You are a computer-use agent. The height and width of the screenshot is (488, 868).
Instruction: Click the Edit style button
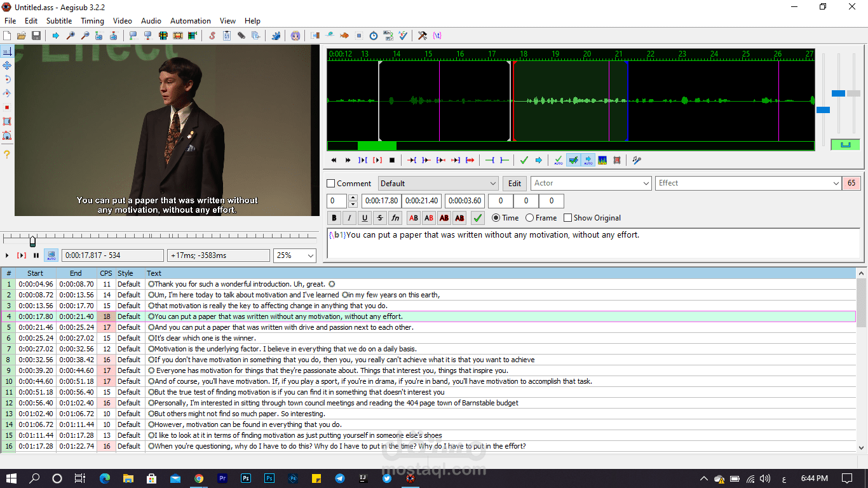[515, 184]
